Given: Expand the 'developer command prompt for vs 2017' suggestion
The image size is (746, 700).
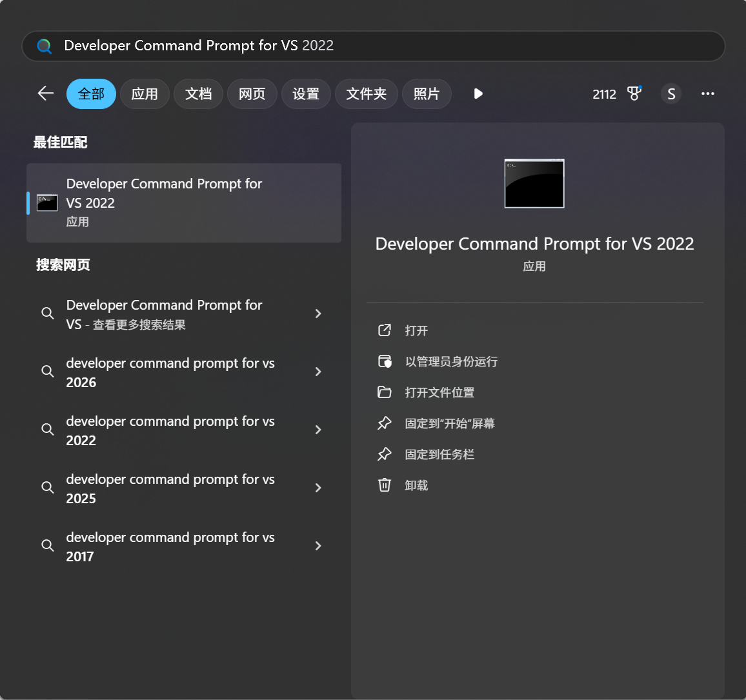Looking at the screenshot, I should tap(318, 546).
